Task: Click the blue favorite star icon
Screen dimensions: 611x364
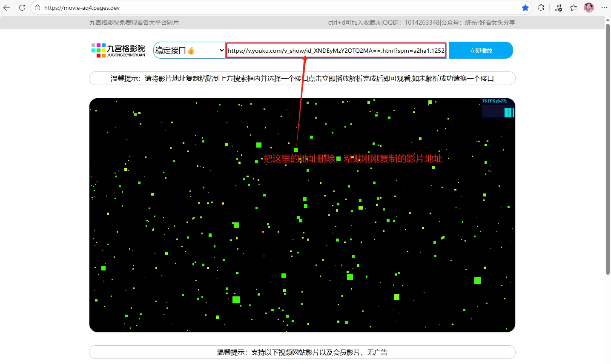Action: 525,8
